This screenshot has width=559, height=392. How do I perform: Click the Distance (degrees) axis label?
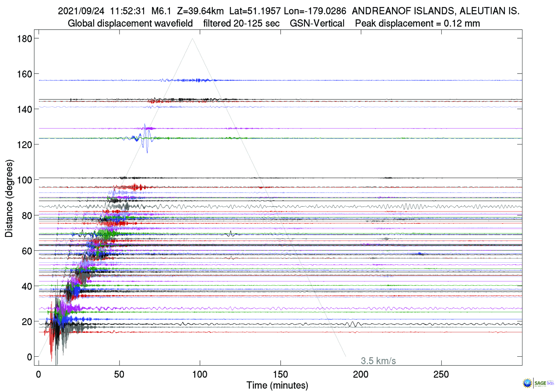click(x=9, y=198)
